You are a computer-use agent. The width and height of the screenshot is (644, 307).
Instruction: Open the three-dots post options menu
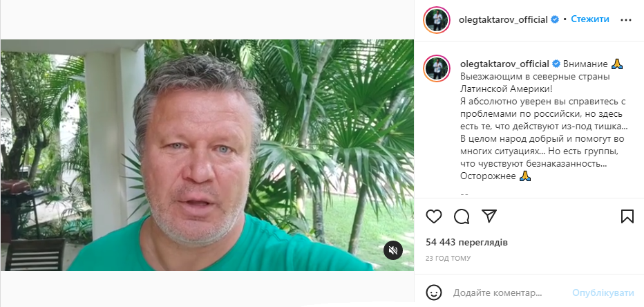[626, 20]
